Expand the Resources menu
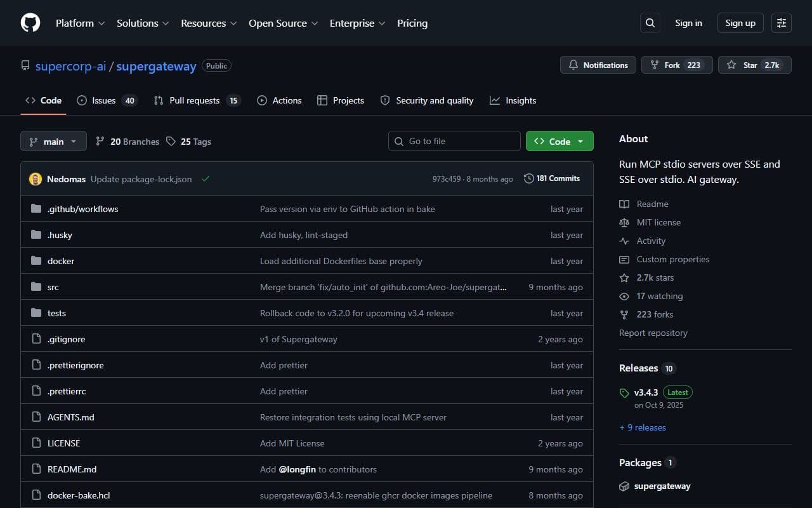 pos(209,23)
